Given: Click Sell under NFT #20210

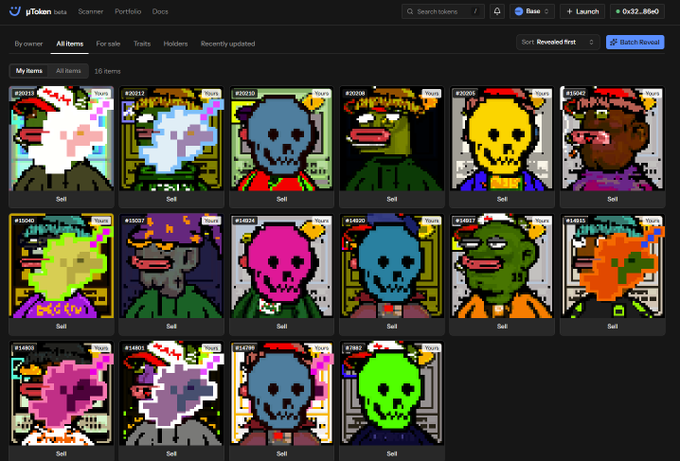Looking at the screenshot, I should click(x=281, y=199).
